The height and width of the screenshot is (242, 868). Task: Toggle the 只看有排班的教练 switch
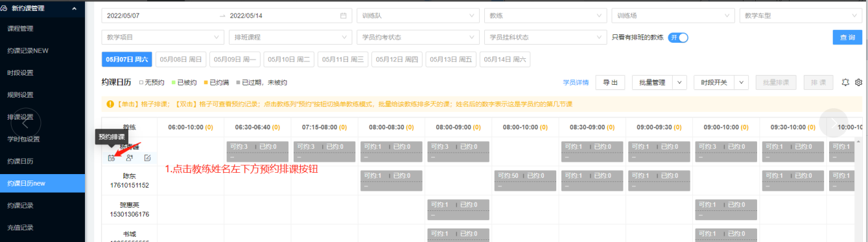[x=678, y=38]
